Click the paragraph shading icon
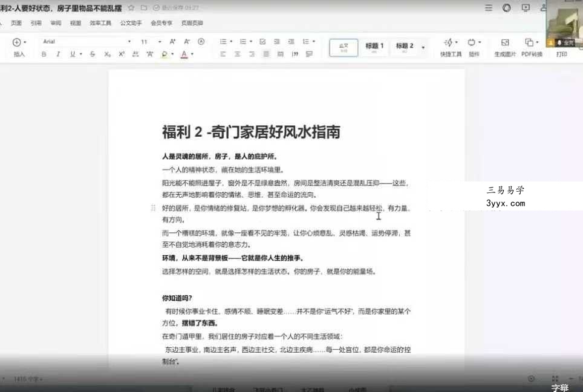The width and height of the screenshot is (583, 392). coord(309,54)
